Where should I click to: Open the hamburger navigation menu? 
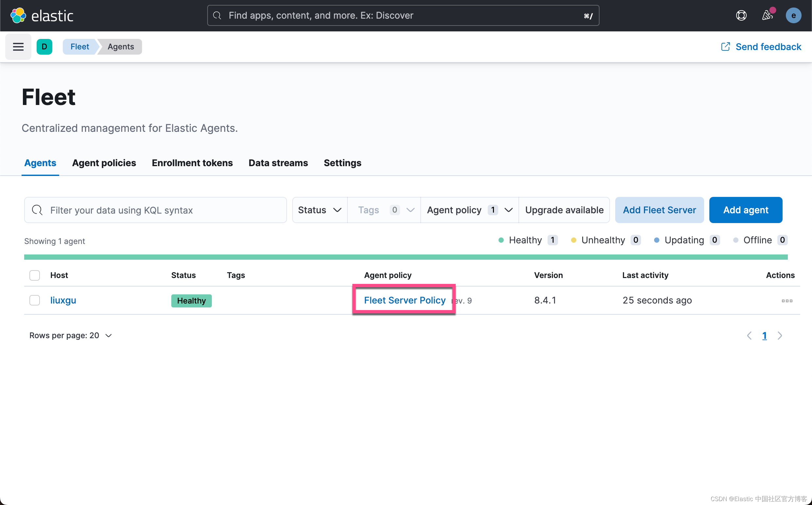coord(18,47)
